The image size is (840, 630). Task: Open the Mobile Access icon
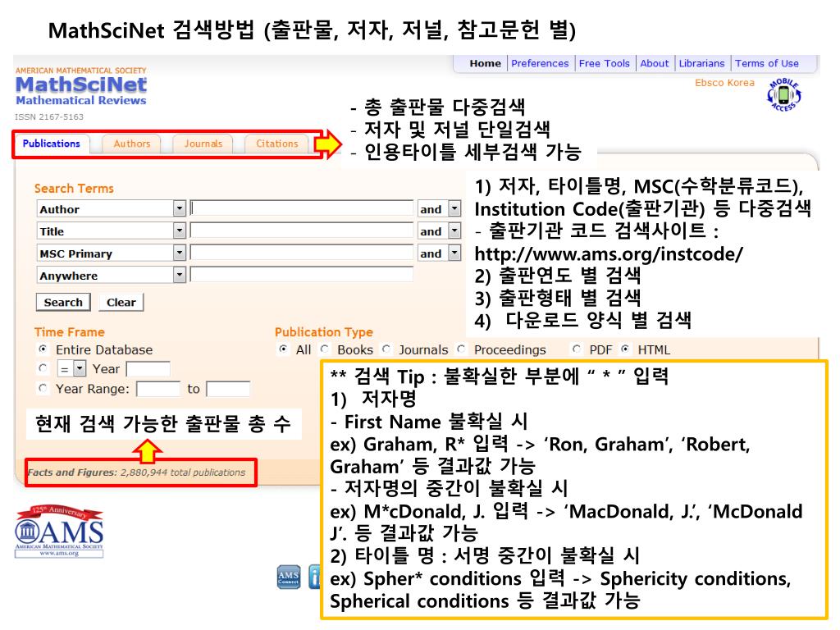point(783,95)
